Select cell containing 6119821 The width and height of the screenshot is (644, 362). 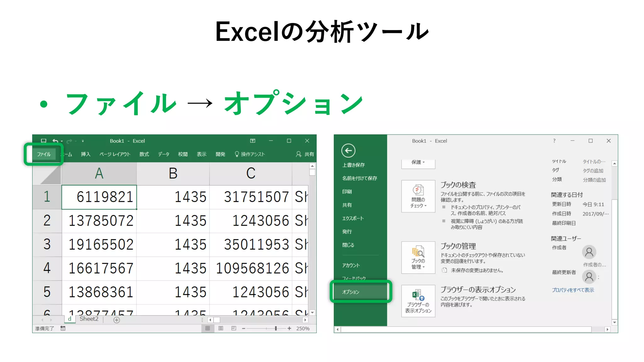tap(99, 197)
